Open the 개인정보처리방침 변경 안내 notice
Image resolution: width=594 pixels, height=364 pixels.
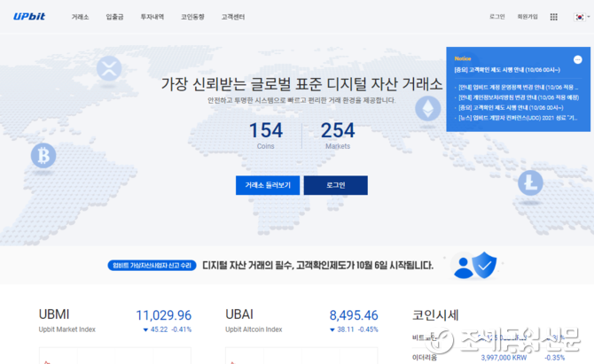[x=515, y=97]
